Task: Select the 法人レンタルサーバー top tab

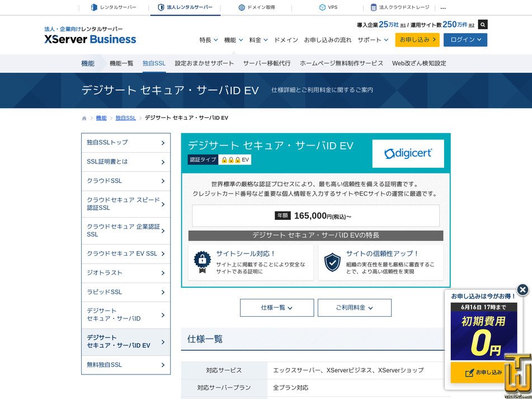Action: point(185,7)
